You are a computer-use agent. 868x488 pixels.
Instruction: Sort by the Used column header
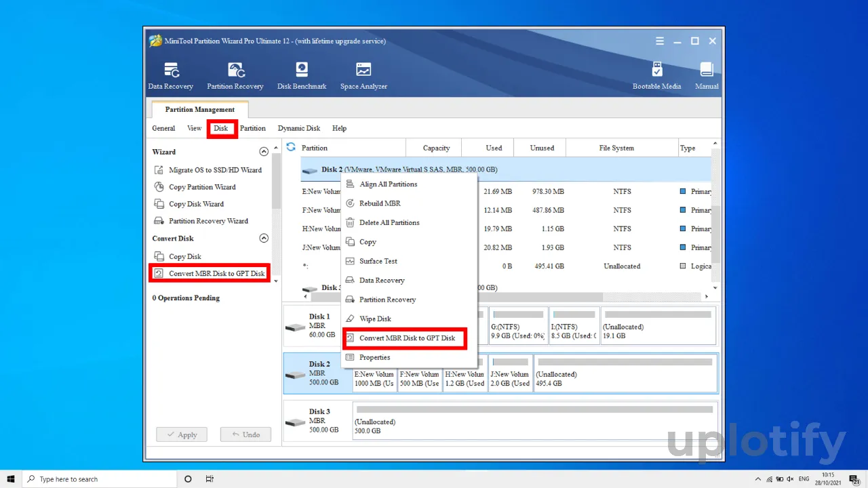click(x=488, y=148)
